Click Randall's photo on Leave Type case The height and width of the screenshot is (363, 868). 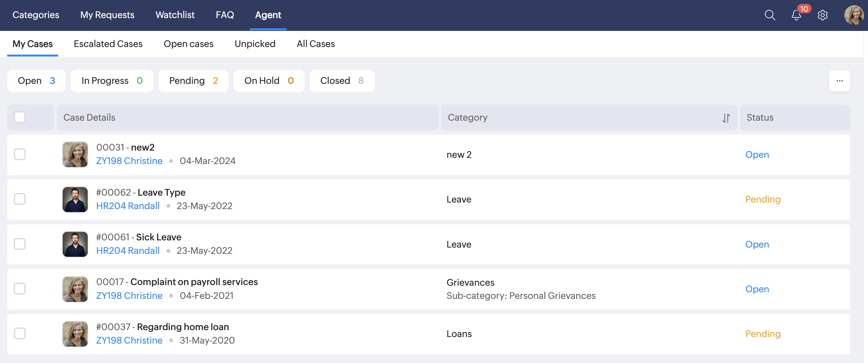coord(75,199)
